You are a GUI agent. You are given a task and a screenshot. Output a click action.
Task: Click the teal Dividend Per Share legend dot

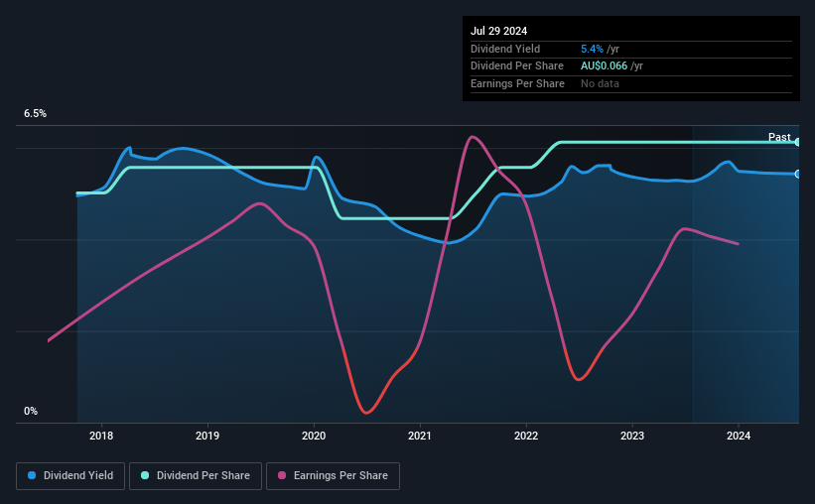tap(145, 475)
